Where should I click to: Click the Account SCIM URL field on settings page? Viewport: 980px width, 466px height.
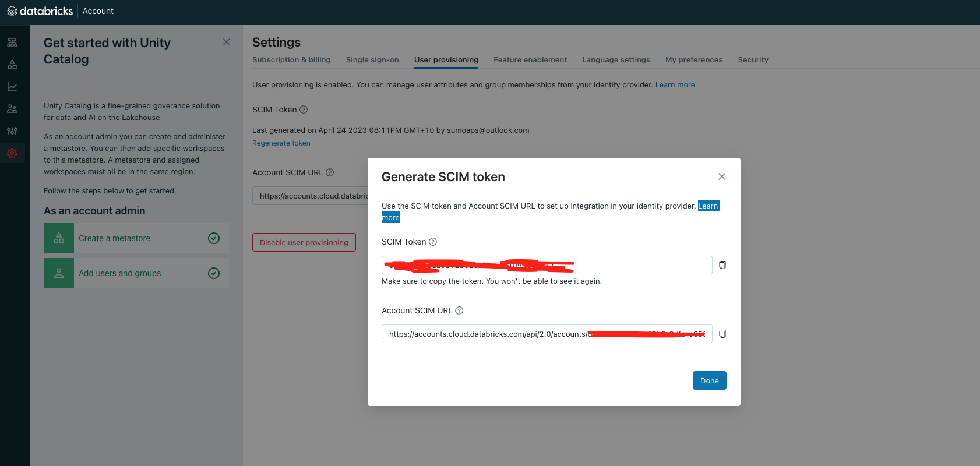[311, 196]
